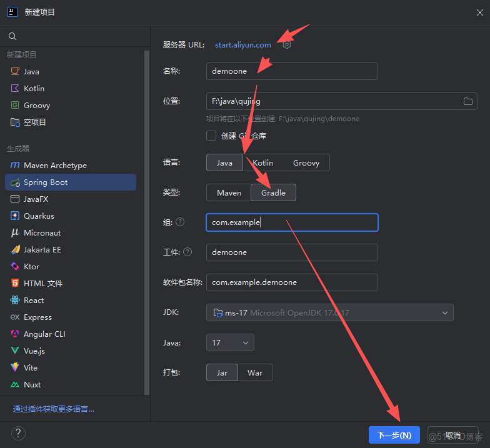Click the JavaFX window icon
490x448 pixels.
(x=15, y=199)
